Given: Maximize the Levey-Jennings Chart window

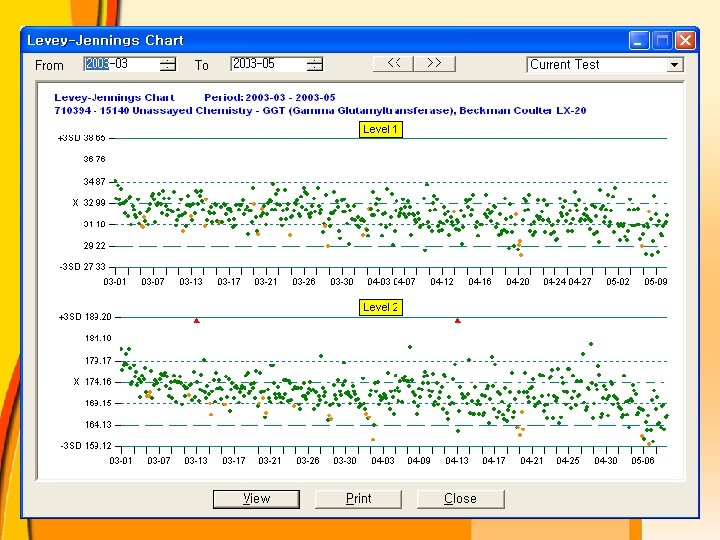Looking at the screenshot, I should click(x=662, y=40).
